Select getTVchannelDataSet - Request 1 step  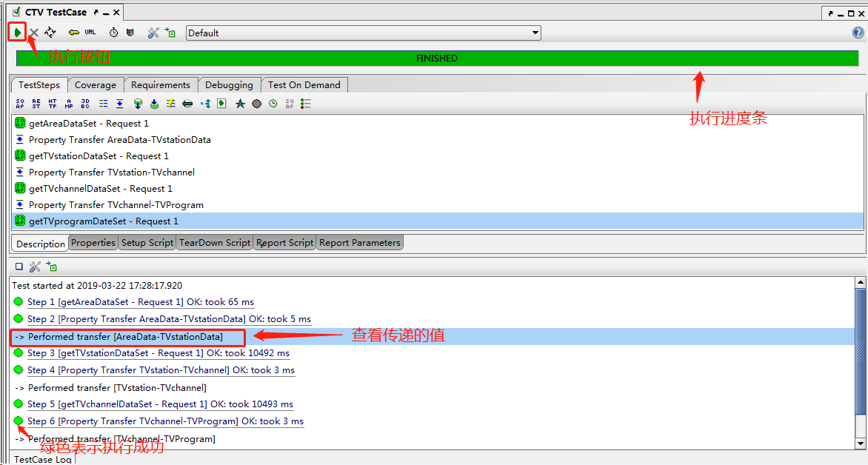[x=437, y=189]
